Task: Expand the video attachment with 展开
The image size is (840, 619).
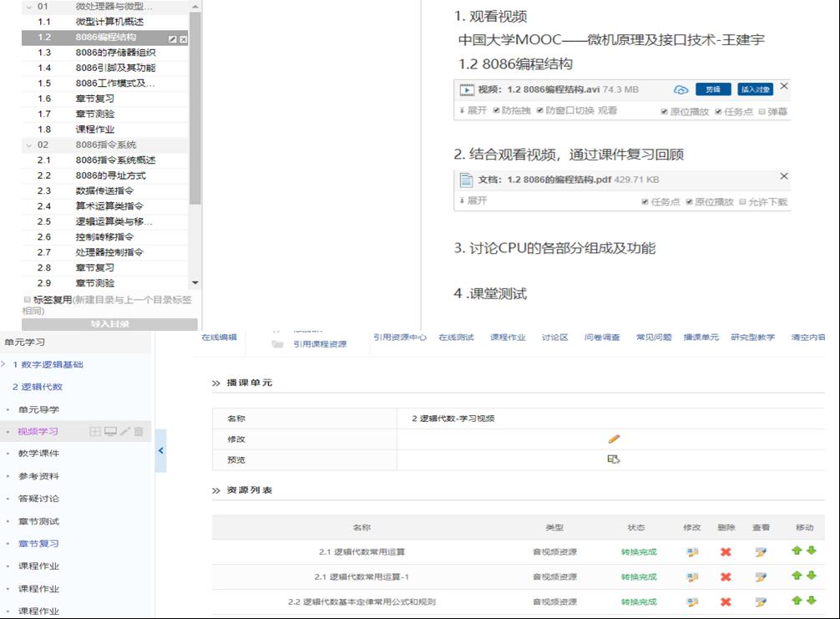Action: point(473,110)
